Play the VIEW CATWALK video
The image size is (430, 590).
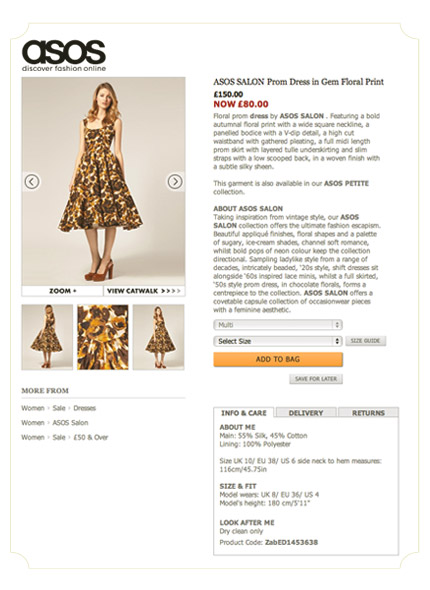144,291
